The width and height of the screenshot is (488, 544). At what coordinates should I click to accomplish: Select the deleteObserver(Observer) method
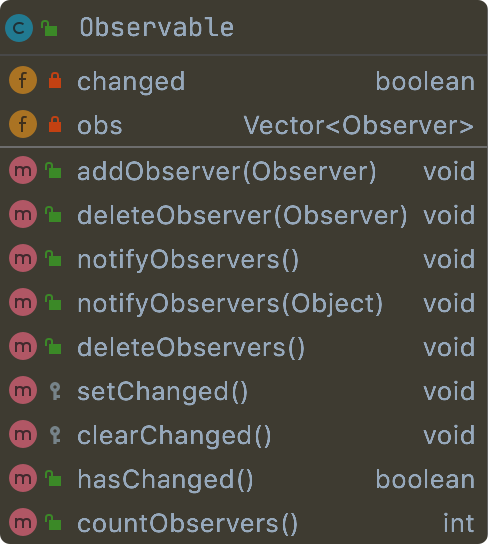(242, 215)
